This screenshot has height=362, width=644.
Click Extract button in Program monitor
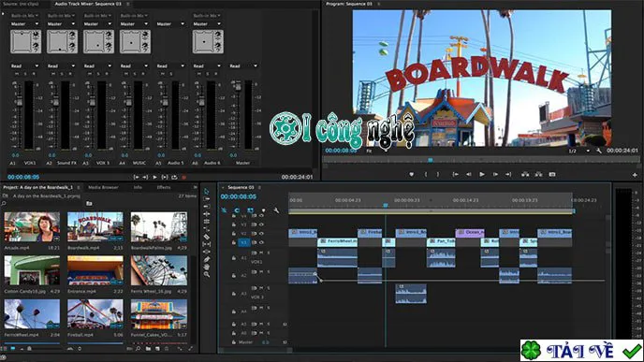538,174
